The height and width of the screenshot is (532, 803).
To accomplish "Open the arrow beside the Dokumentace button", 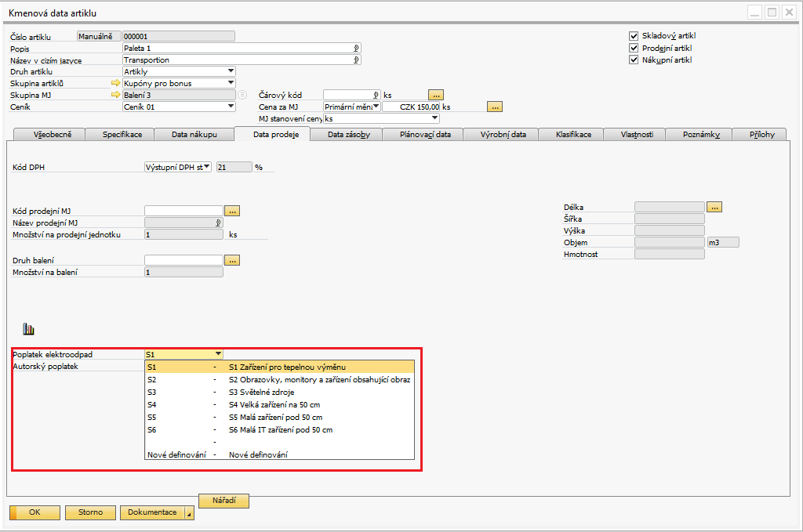I will (x=189, y=513).
